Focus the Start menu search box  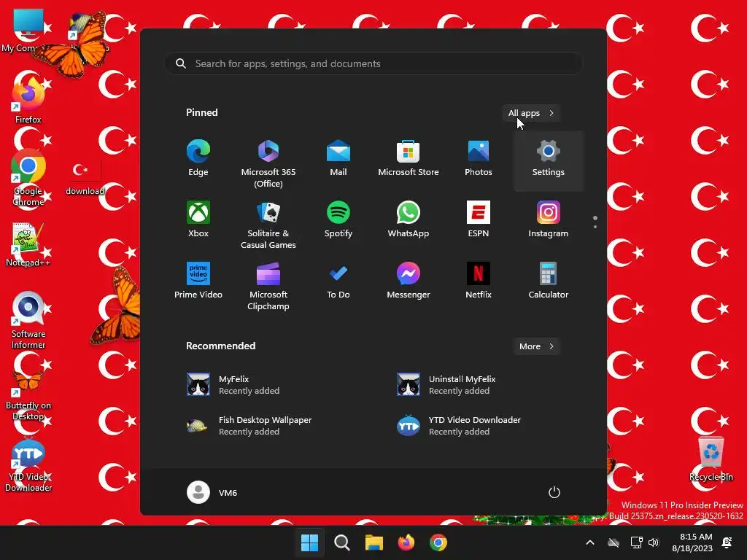pos(373,63)
